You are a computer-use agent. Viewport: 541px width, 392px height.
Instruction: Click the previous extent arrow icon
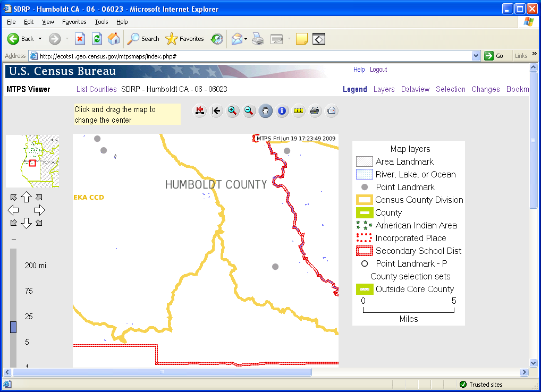tap(216, 110)
